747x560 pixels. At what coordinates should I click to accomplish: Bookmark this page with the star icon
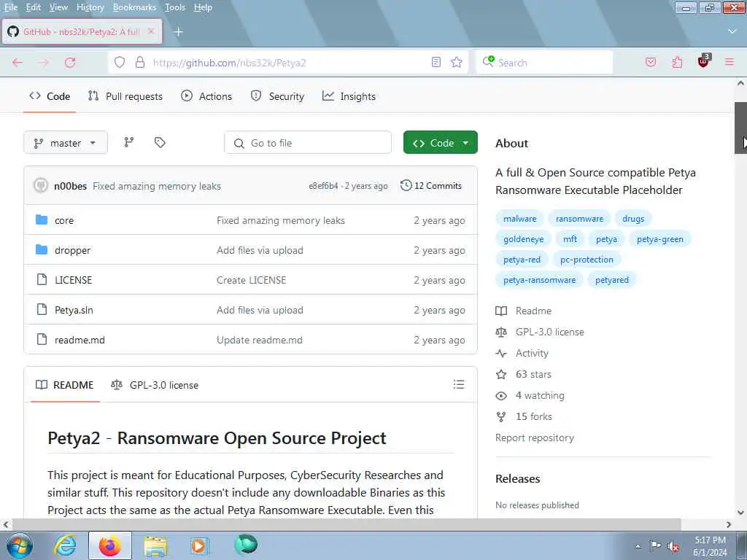point(457,63)
